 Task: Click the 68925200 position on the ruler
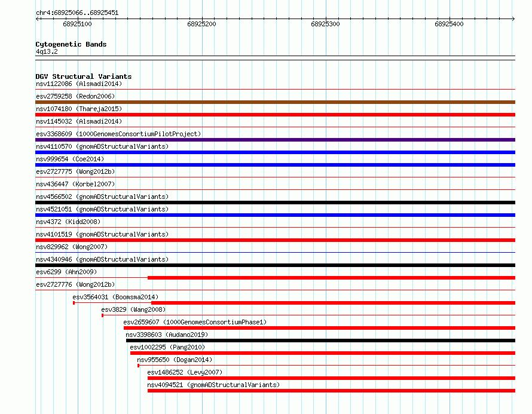click(x=201, y=24)
